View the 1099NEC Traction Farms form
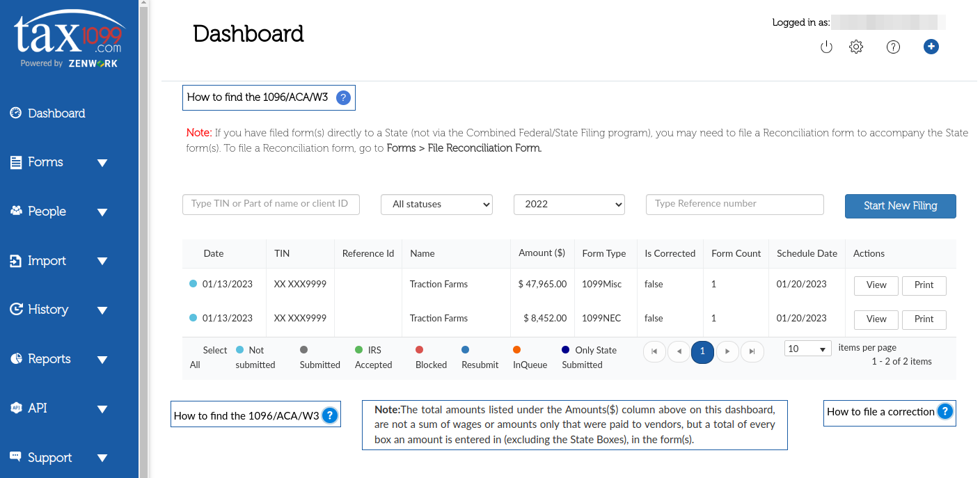 tap(876, 319)
